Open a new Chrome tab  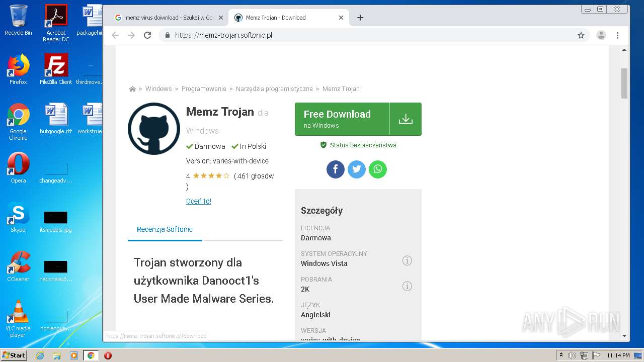[x=360, y=18]
